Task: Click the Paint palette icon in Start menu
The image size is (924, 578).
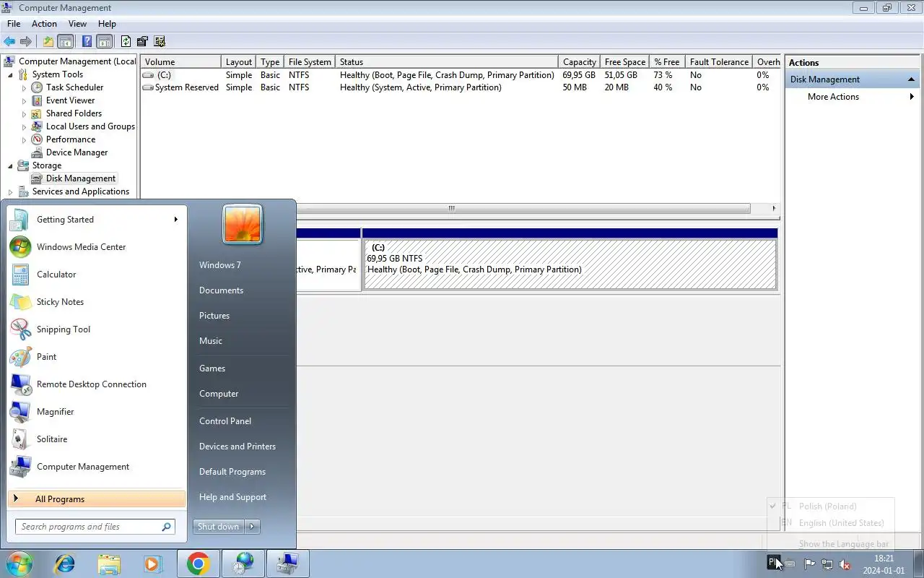Action: tap(20, 357)
